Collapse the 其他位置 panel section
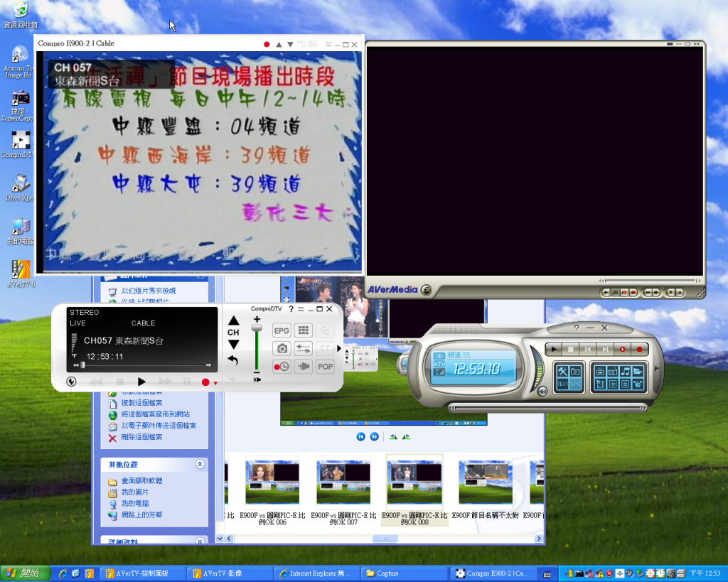Image resolution: width=728 pixels, height=582 pixels. [x=200, y=464]
